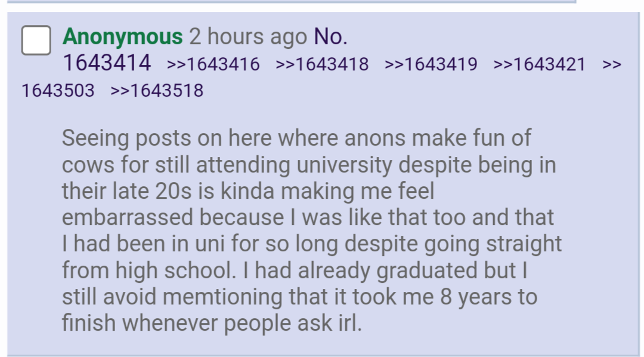Click the "2 hours ago" timestamp
644x357 pixels.
pyautogui.click(x=248, y=36)
